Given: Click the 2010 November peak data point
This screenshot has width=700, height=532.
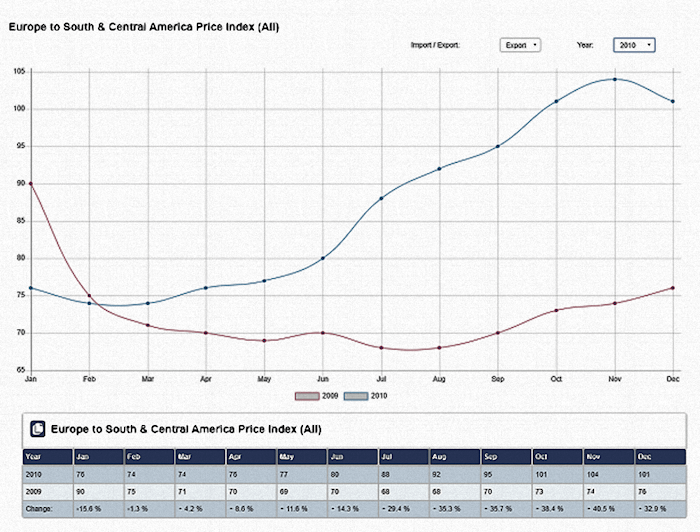Looking at the screenshot, I should 614,79.
